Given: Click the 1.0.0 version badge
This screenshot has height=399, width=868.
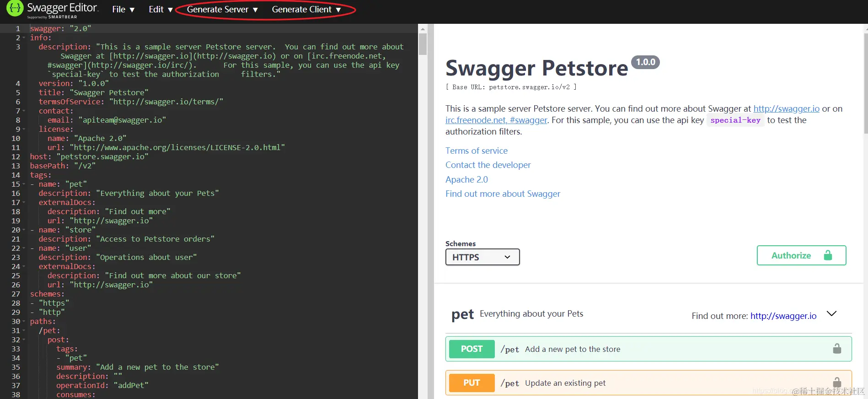Looking at the screenshot, I should tap(645, 62).
